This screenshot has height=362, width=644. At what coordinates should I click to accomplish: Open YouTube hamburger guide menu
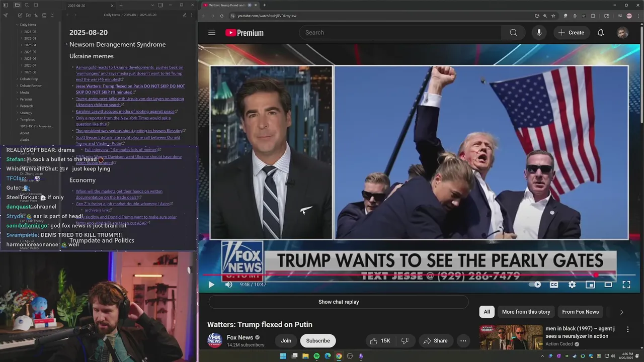point(212,33)
